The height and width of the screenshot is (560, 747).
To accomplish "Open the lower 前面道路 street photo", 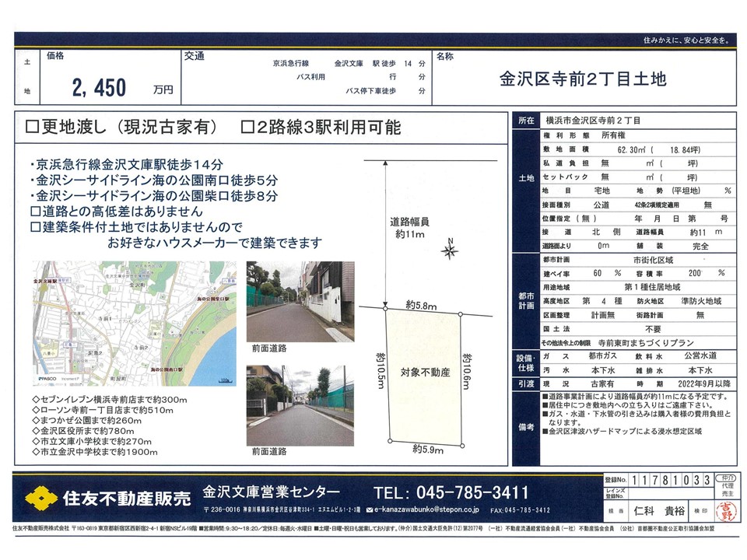I will click(300, 405).
